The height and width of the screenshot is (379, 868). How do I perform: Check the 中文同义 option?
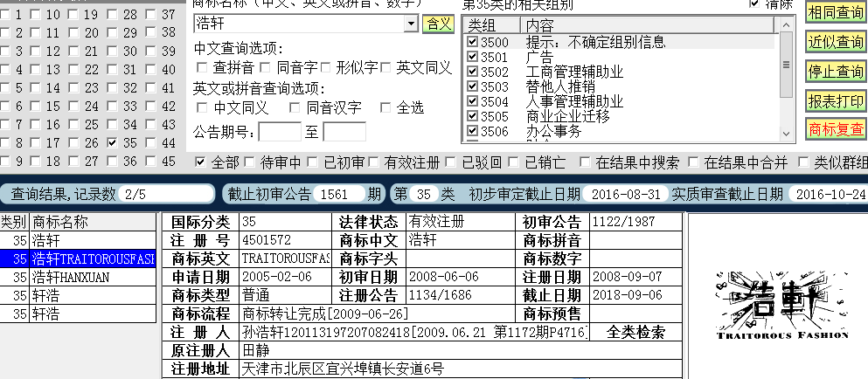point(202,108)
